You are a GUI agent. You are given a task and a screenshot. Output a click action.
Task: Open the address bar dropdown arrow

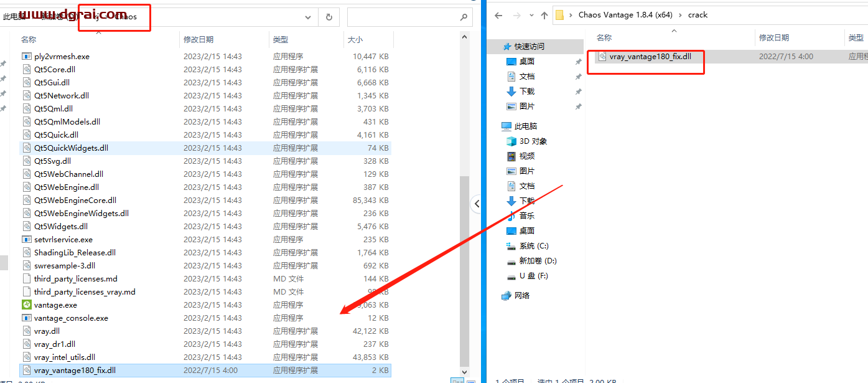point(309,17)
